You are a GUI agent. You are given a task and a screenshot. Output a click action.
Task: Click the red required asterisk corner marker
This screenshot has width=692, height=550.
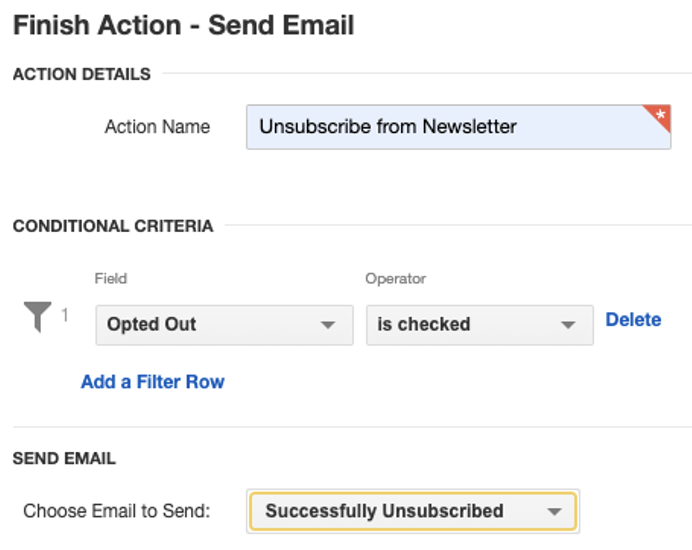[659, 117]
